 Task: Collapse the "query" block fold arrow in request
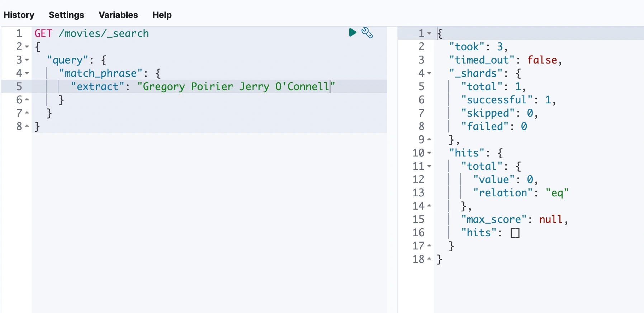tap(27, 60)
